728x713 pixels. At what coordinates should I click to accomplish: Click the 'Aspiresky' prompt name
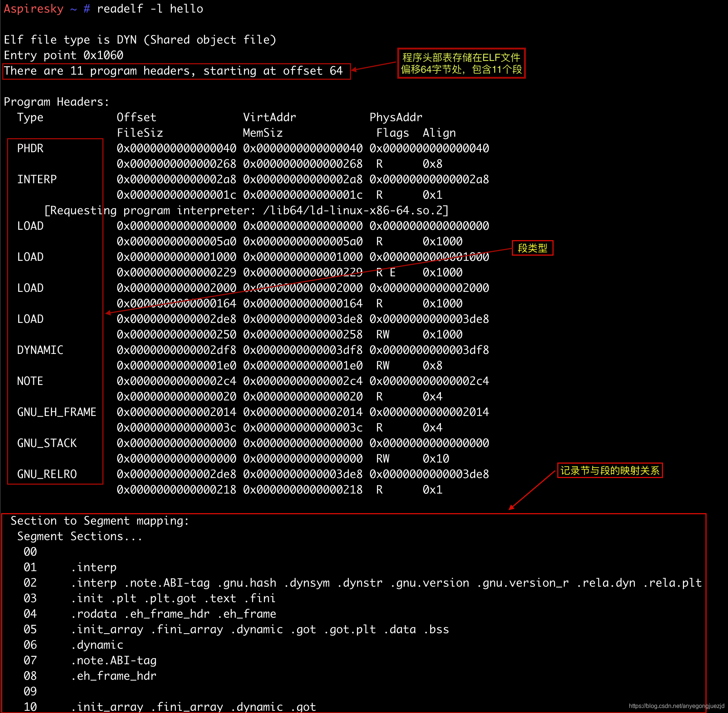(34, 8)
